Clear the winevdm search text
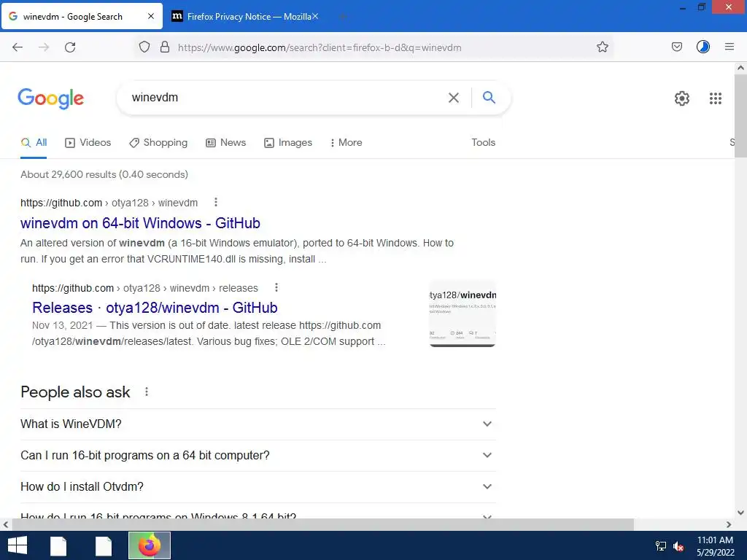 point(454,98)
